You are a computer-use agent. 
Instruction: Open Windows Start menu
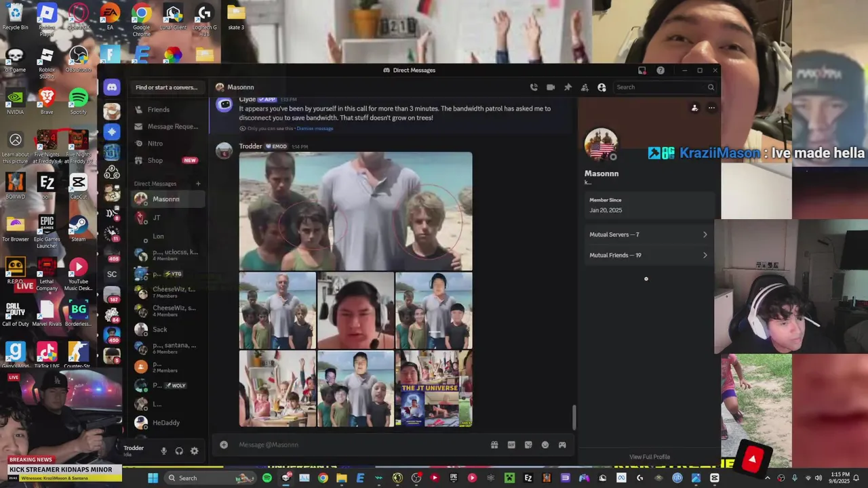(x=153, y=478)
